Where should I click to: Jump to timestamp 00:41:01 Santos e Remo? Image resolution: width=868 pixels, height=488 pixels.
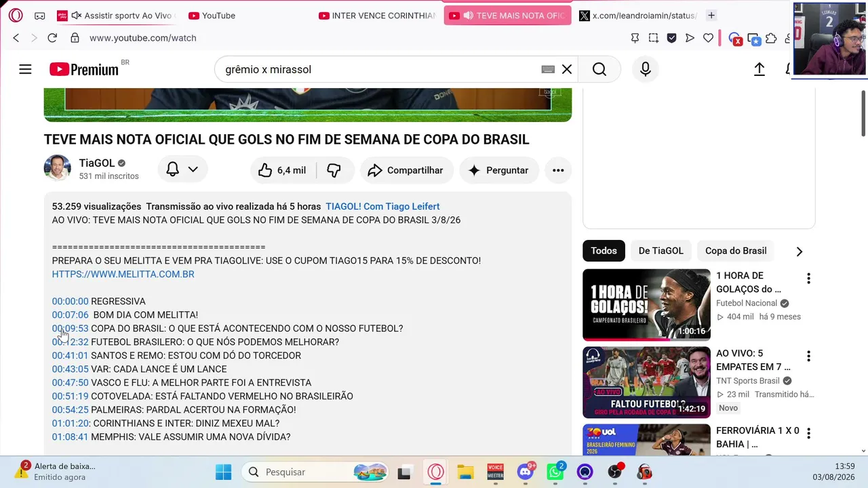[x=71, y=355]
